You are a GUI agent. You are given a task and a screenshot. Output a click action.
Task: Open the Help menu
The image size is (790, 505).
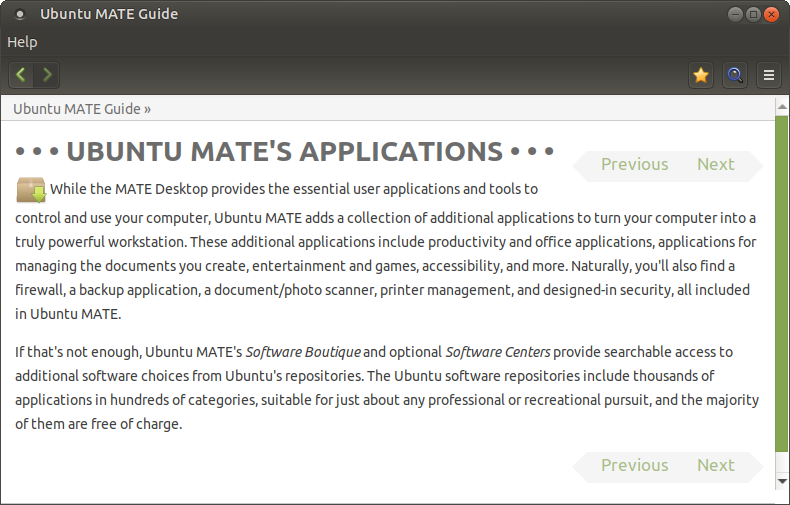click(22, 42)
